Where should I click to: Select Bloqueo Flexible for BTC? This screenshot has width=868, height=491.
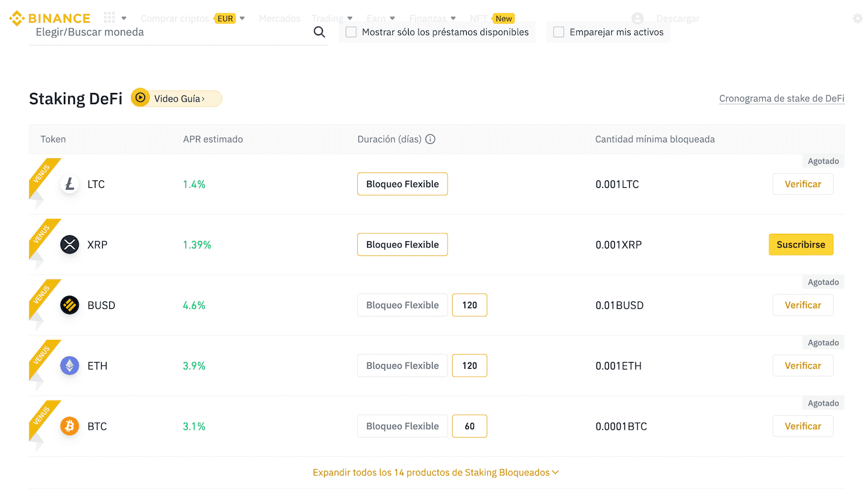[402, 427]
